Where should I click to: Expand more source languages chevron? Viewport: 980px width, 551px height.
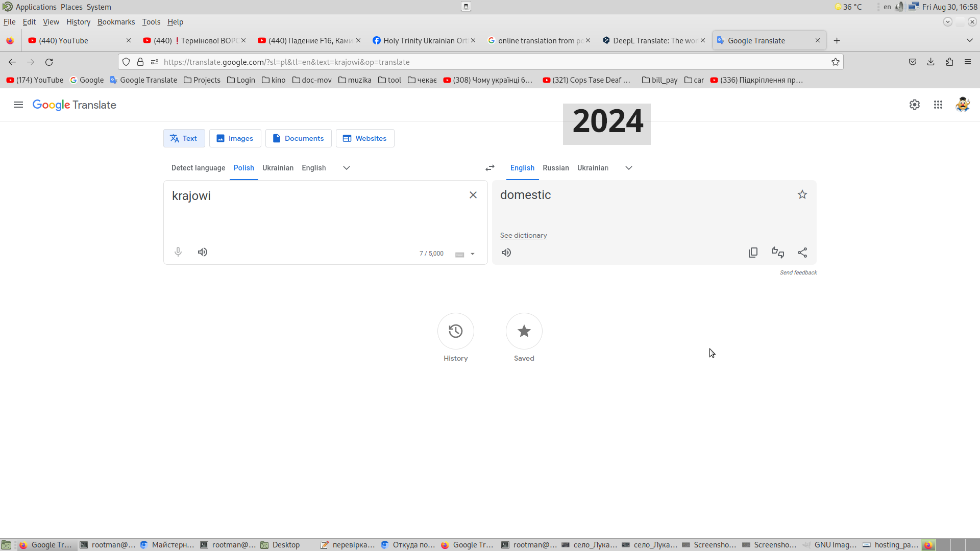click(x=347, y=168)
